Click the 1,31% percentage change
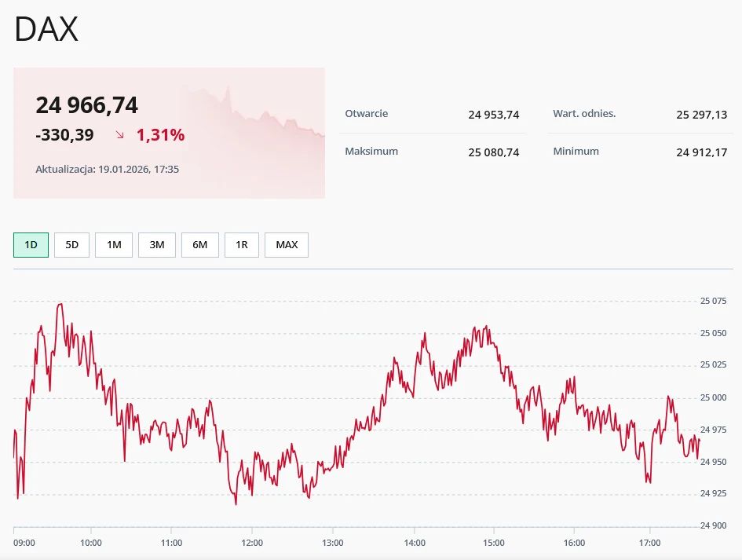The image size is (742, 560). tap(161, 134)
